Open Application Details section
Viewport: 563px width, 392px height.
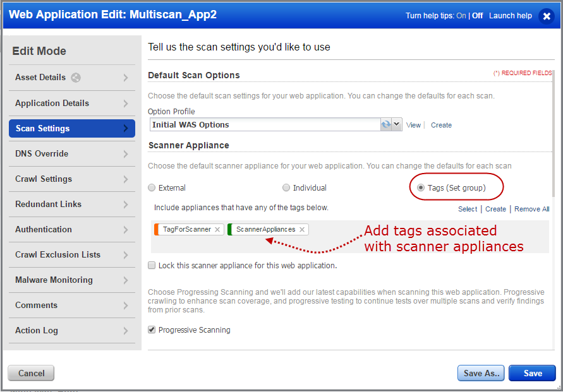click(x=72, y=104)
